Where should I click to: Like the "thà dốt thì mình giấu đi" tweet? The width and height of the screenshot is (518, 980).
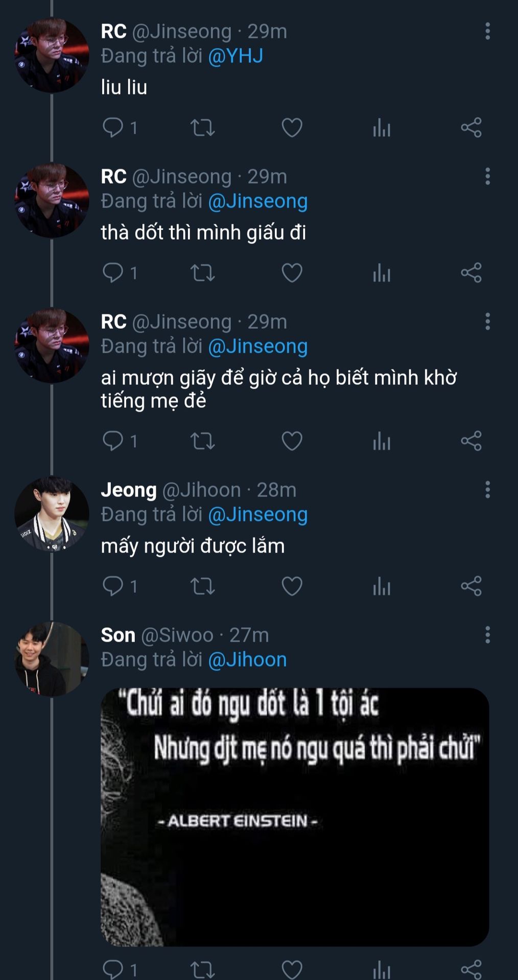point(292,273)
